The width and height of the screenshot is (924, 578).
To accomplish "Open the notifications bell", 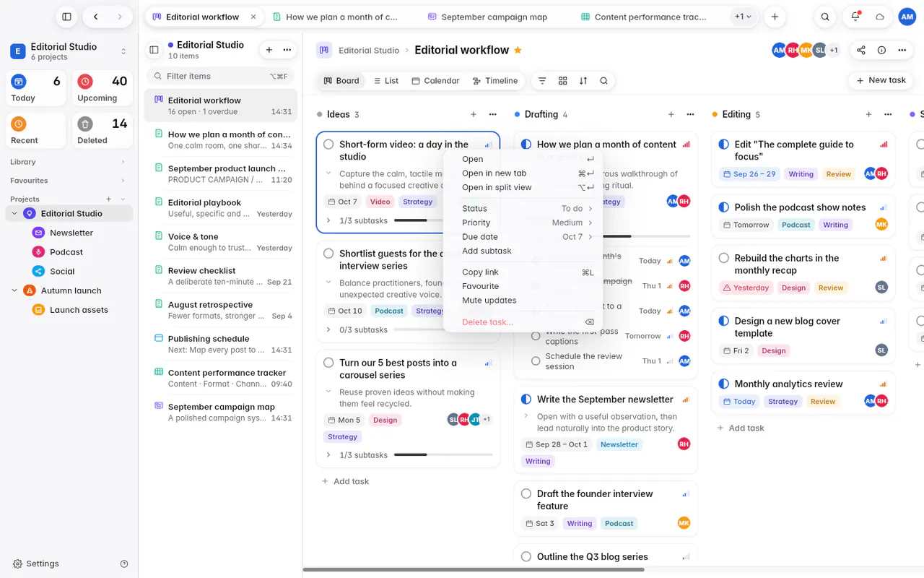I will point(855,17).
